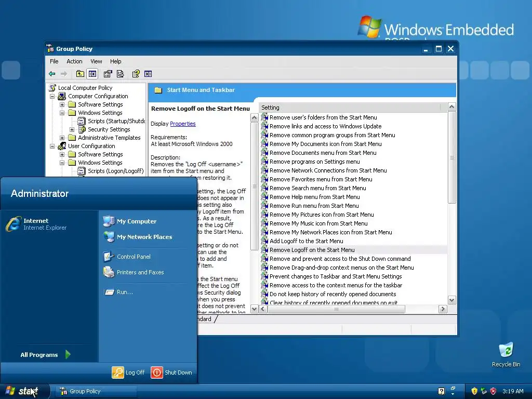532x399 pixels.
Task: Click the settings list scroll-down arrow
Action: tap(451, 300)
